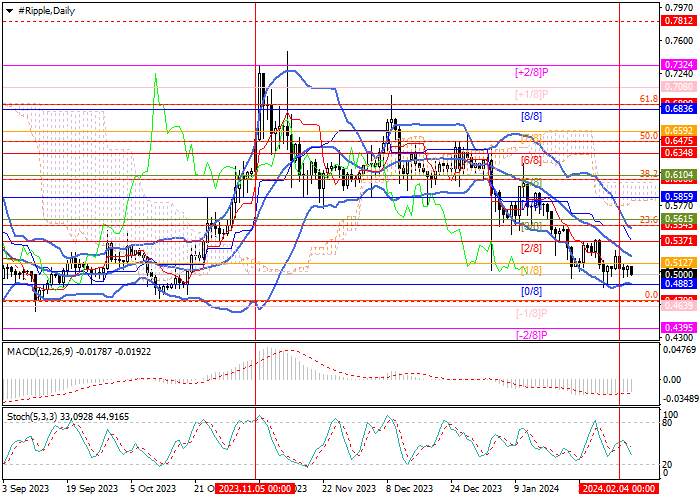Click the 23.6 Fibonacci level label
Viewport: 700px width, 500px height.
pyautogui.click(x=649, y=219)
